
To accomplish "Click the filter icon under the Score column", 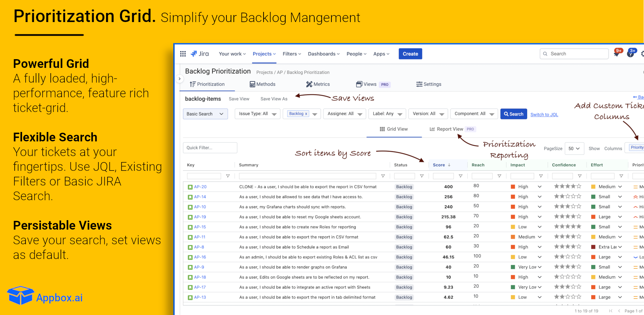I will point(461,176).
